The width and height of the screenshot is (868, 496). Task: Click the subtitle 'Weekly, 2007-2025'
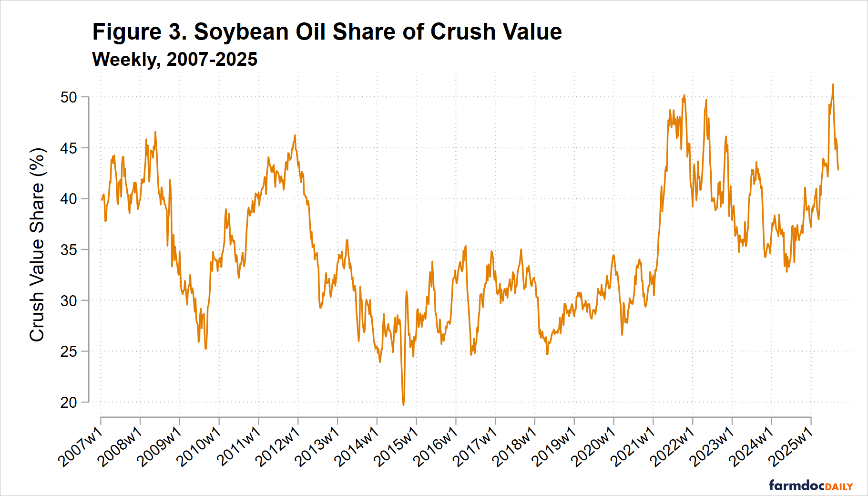click(x=174, y=60)
